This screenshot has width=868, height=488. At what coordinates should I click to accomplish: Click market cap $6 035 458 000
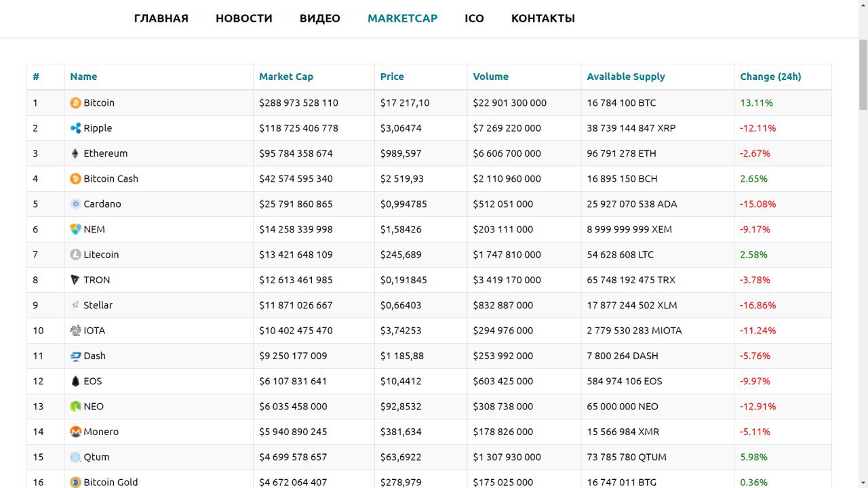coord(293,407)
